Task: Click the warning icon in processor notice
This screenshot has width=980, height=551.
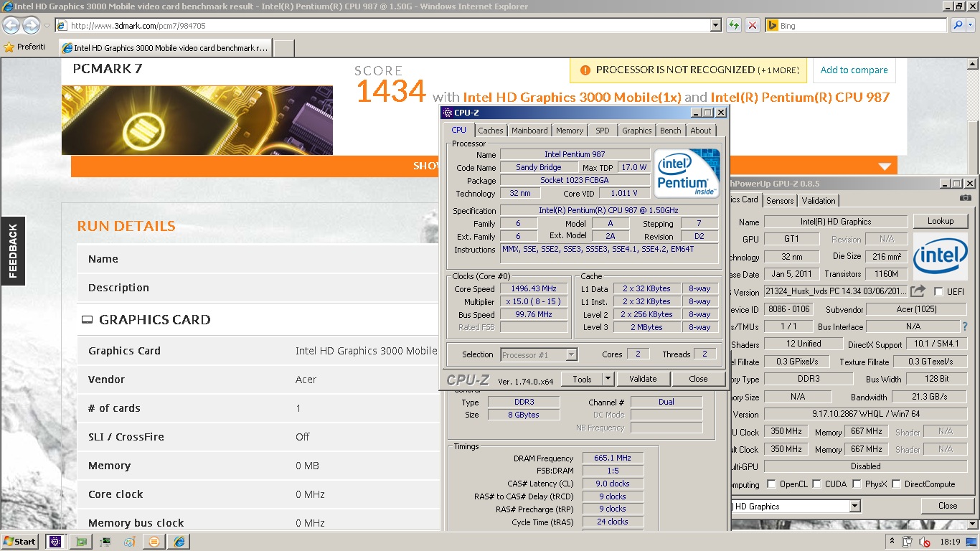Action: tap(585, 70)
